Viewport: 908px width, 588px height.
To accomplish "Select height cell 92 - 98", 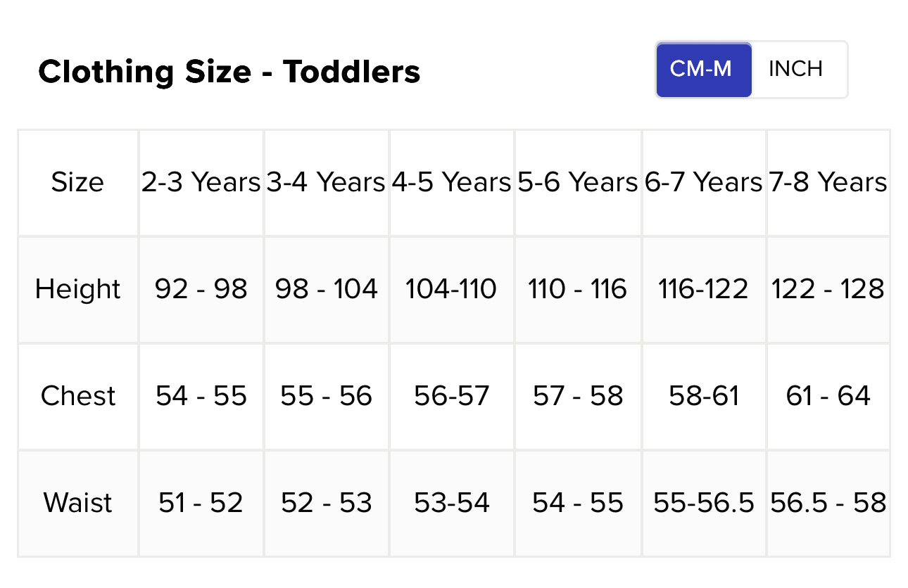I will pos(201,289).
